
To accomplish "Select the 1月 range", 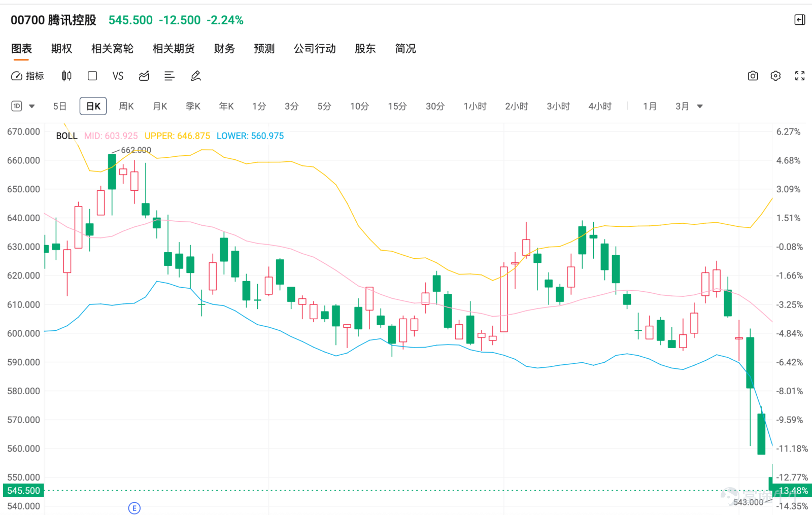I will 650,107.
